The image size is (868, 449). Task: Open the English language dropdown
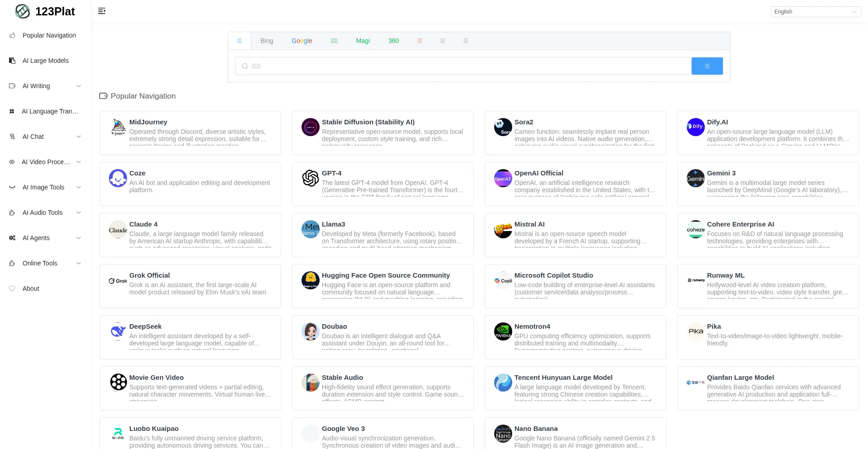[815, 12]
